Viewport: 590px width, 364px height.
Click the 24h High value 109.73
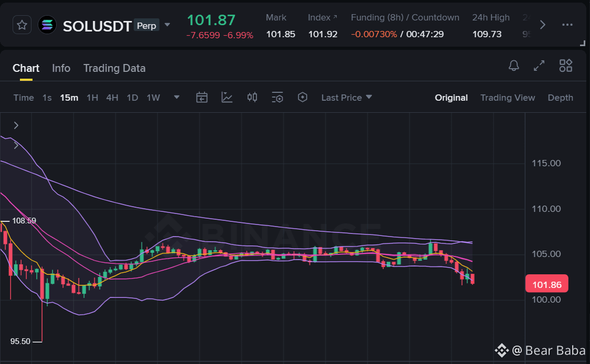pyautogui.click(x=487, y=34)
